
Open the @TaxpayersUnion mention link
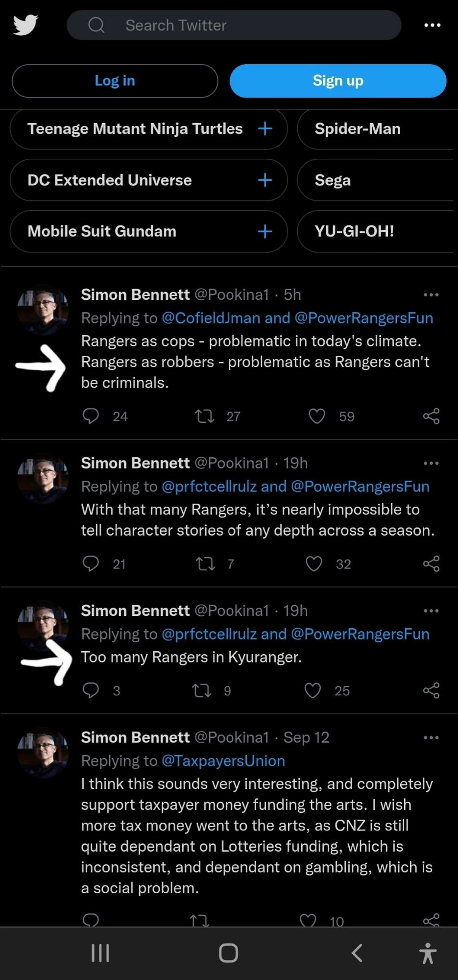click(x=223, y=760)
